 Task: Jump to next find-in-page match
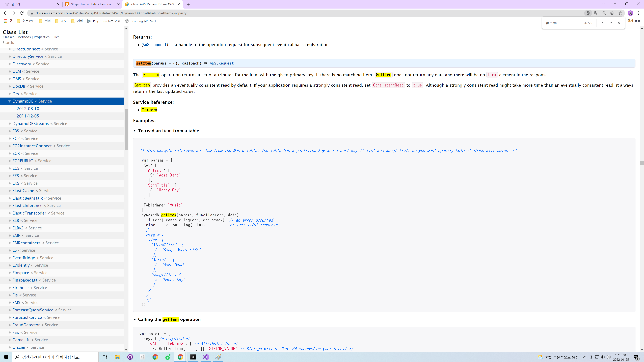(610, 23)
